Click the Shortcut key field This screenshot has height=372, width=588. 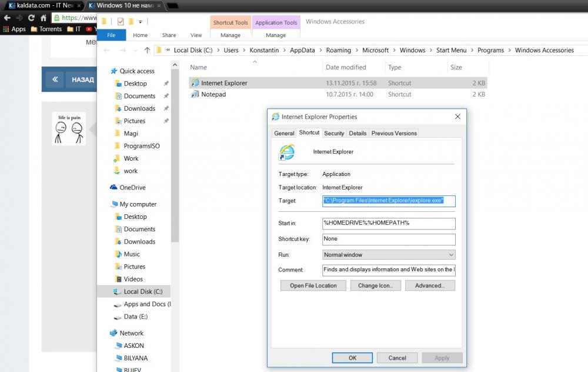pos(389,239)
